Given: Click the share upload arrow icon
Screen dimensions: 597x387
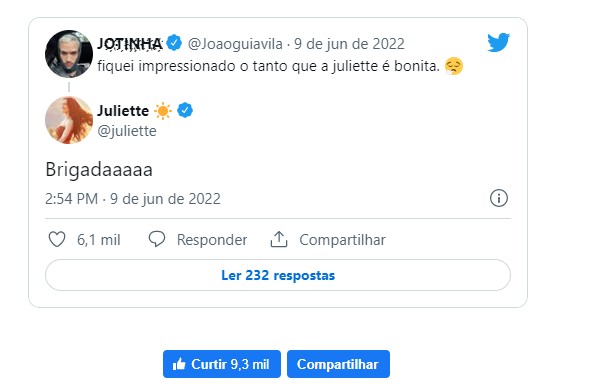Looking at the screenshot, I should 279,239.
